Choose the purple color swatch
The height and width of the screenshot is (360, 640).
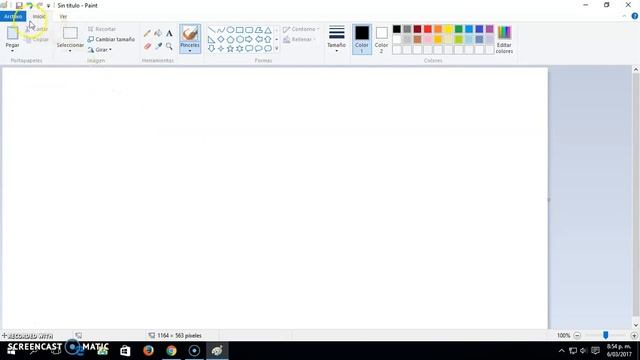coord(489,29)
